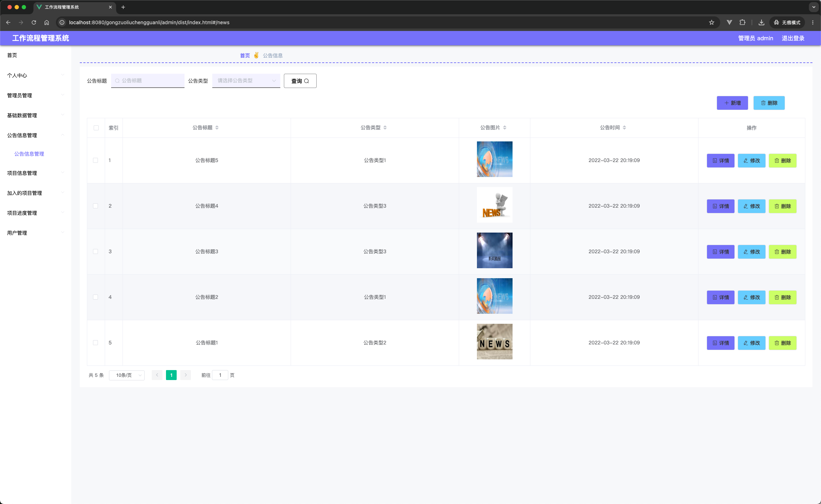
Task: Expand the 项目进度管理 sidebar menu
Action: pos(36,213)
